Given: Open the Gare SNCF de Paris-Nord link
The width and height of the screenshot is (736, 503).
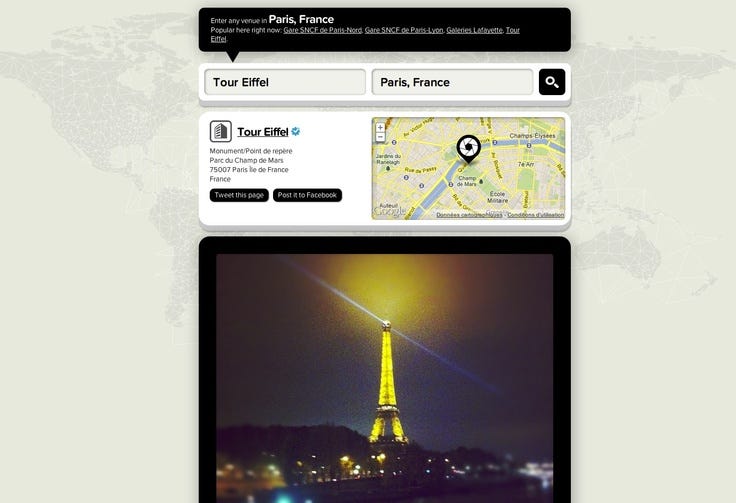Looking at the screenshot, I should [322, 30].
